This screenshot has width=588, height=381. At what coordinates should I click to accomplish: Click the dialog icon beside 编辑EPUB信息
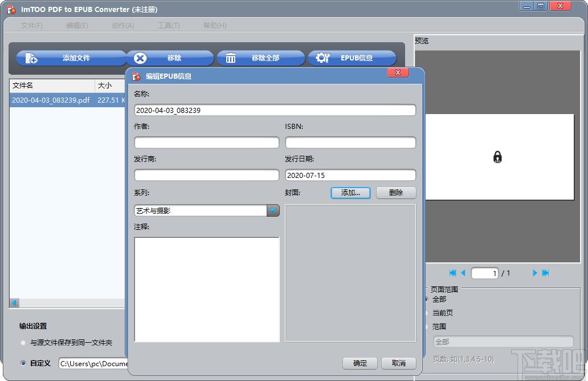137,76
